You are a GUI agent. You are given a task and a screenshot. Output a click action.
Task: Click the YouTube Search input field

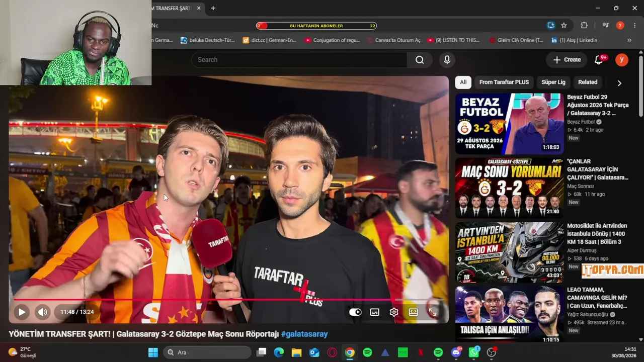pos(299,60)
